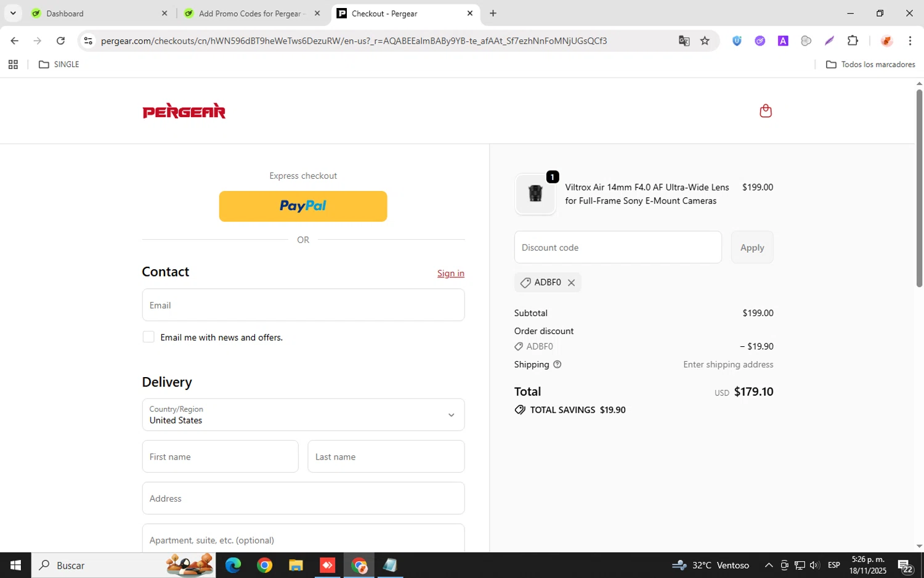Open the shopping bag cart icon

pyautogui.click(x=766, y=111)
